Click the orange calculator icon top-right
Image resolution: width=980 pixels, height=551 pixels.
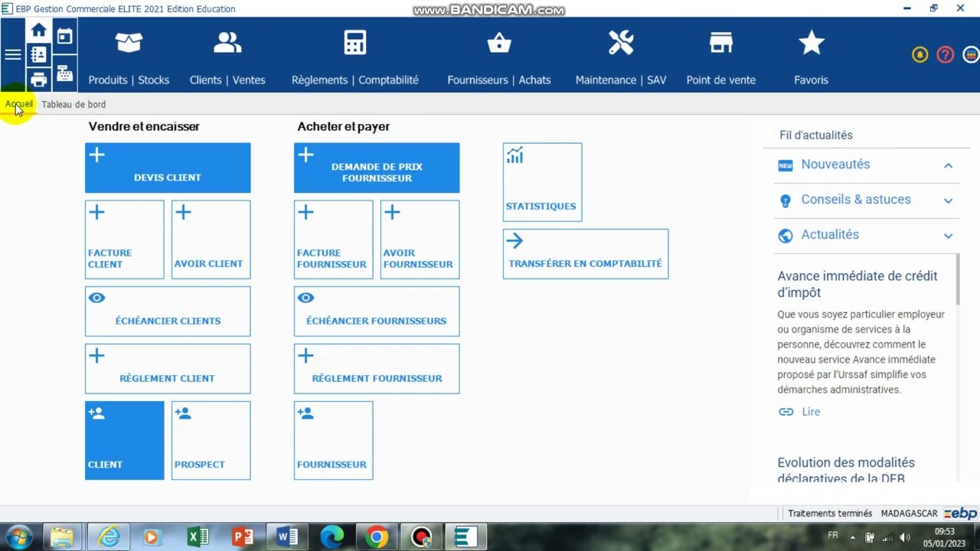[x=970, y=54]
